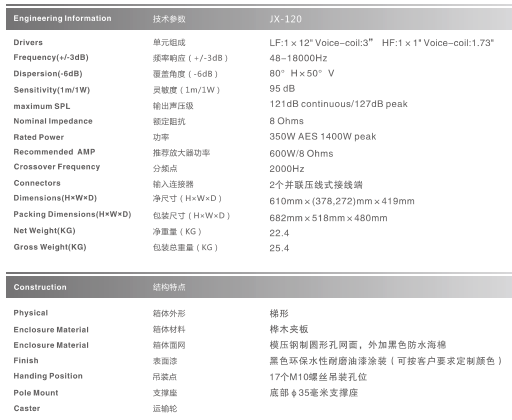Select the 48-18000Hz frequency value

[x=298, y=58]
